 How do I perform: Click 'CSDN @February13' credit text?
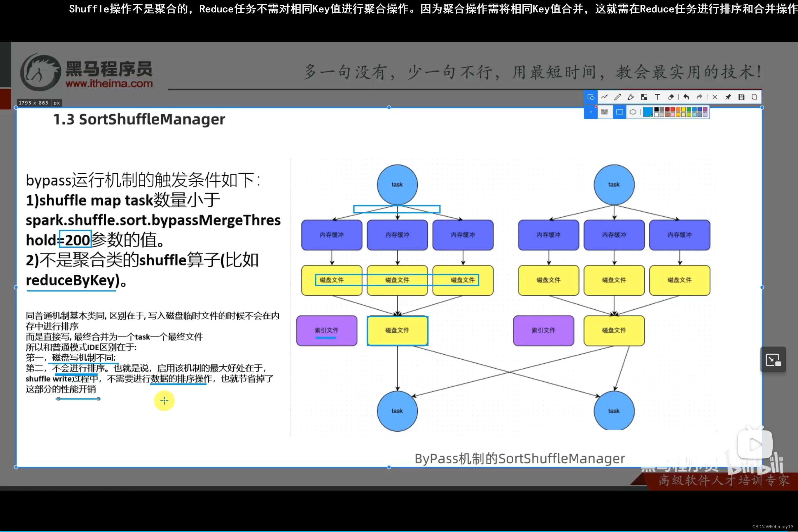coord(773,526)
